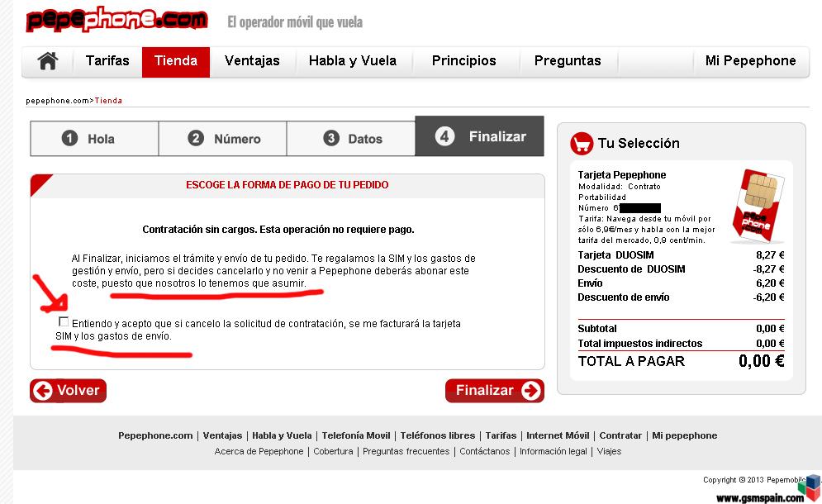Open footer link Teléfonos libres
Image resolution: width=822 pixels, height=504 pixels.
pos(438,435)
